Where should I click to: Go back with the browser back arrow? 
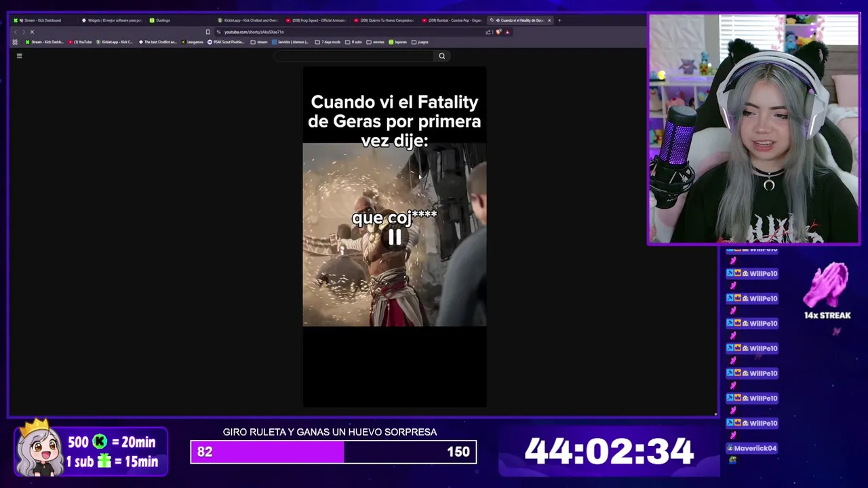15,32
